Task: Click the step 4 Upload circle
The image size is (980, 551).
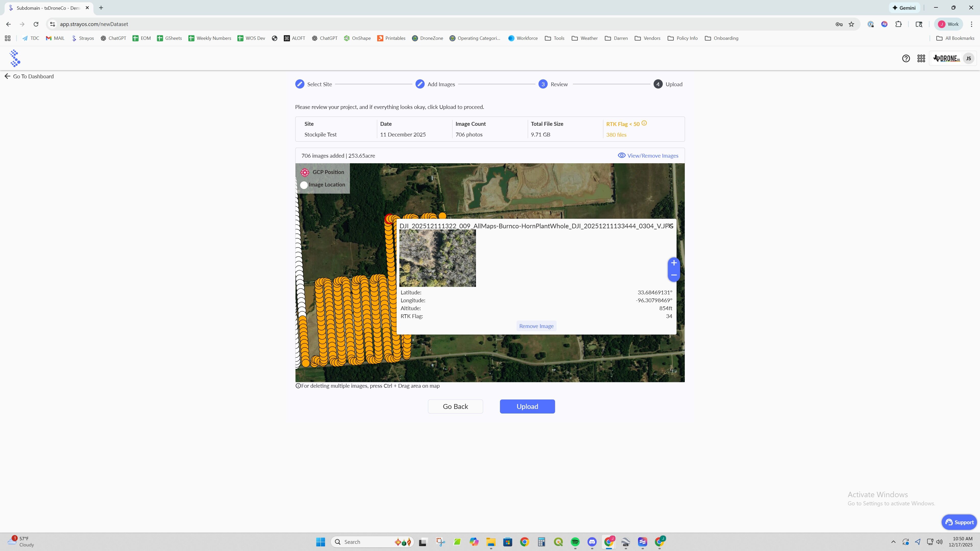Action: pos(658,84)
